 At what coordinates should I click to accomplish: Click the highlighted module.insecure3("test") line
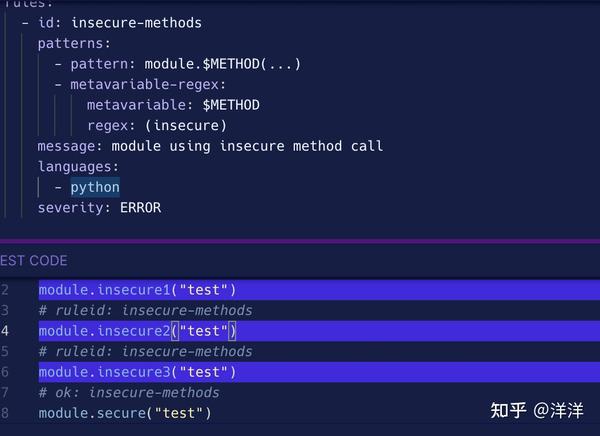tap(137, 372)
